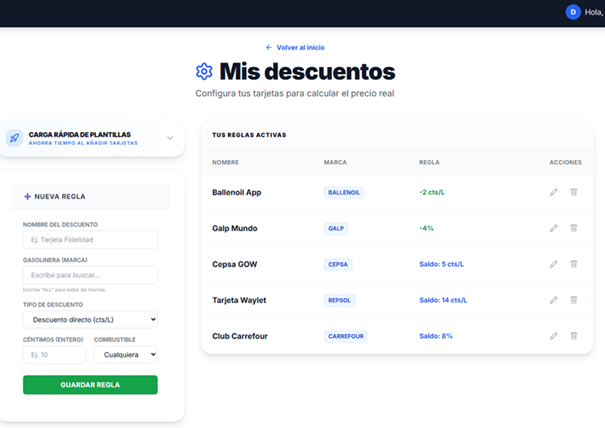Open the user avatar D
605x428 pixels.
573,12
